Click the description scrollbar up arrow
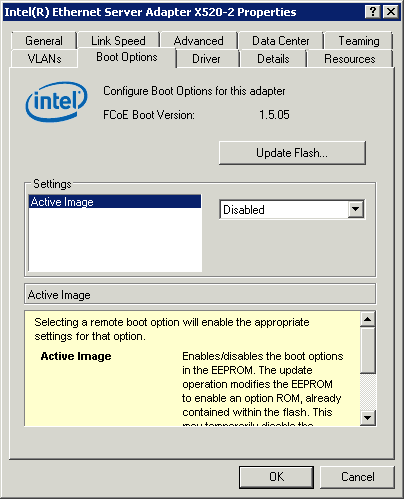 [x=368, y=319]
